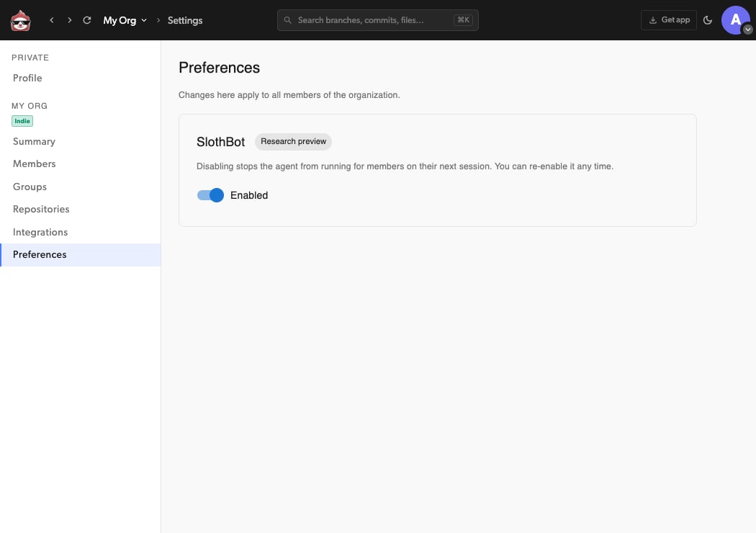The image size is (756, 533).
Task: Click the sloth logo app icon
Action: click(x=21, y=20)
